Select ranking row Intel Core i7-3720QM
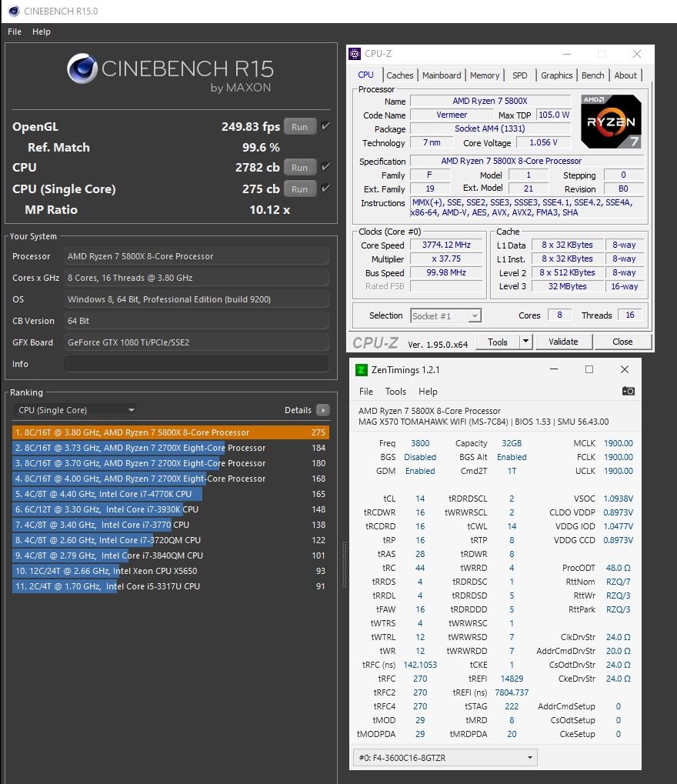Viewport: 677px width, 784px height. pos(171,540)
